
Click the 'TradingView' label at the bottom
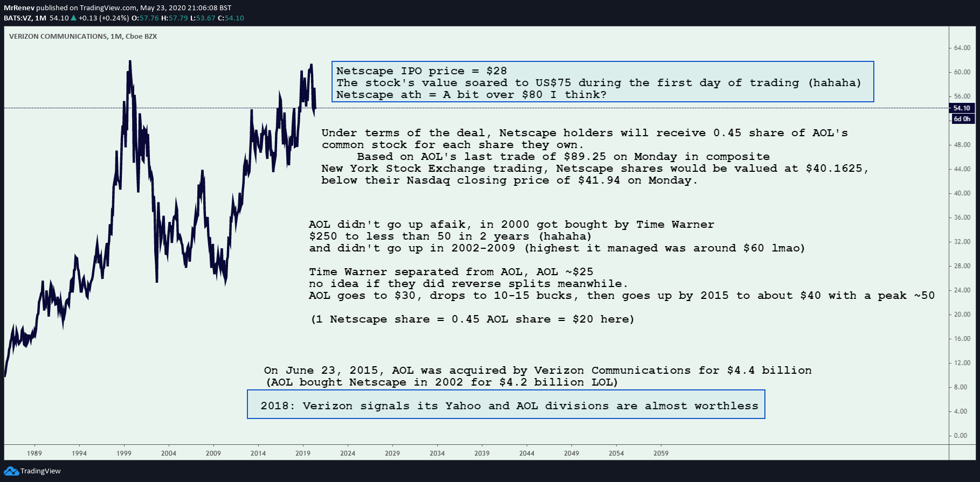click(x=40, y=471)
